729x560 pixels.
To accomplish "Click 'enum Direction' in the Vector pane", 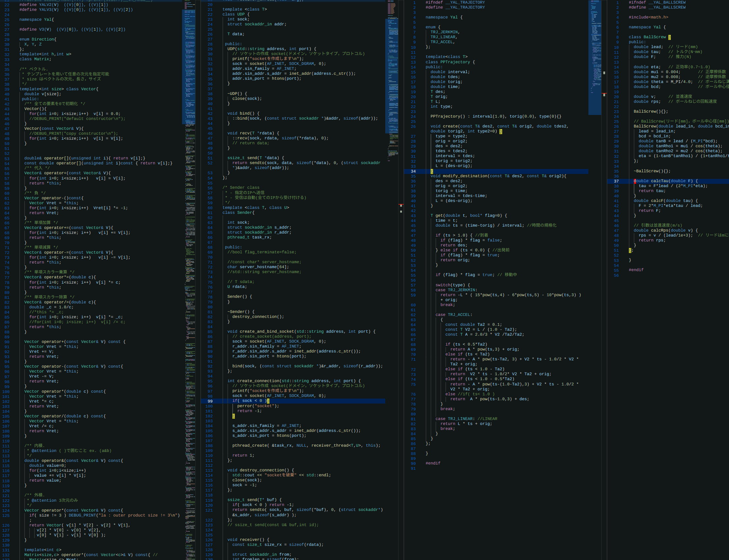I will pyautogui.click(x=37, y=39).
